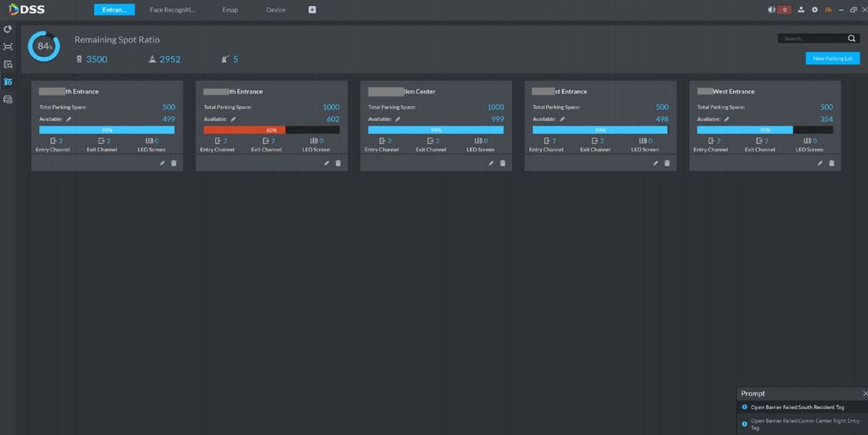Viewport: 868px width, 435px height.
Task: Select the vehicle sidebar icon at the bottom
Action: point(8,99)
